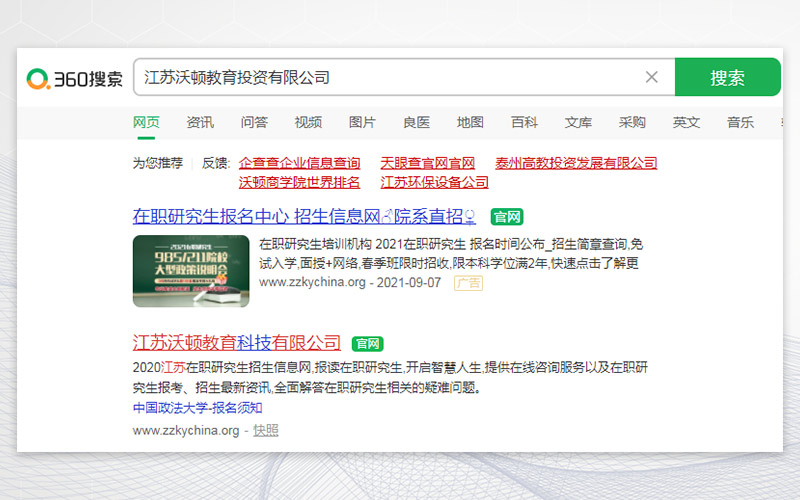Select the 英文 tab

click(686, 122)
